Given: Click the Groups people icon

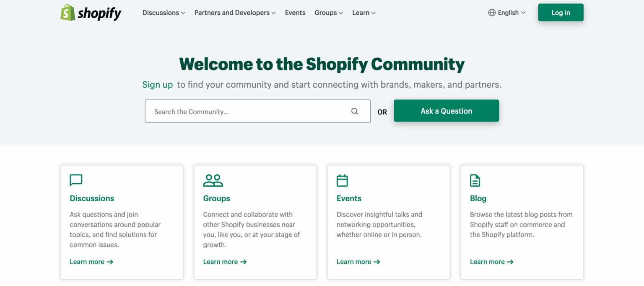Looking at the screenshot, I should point(213,180).
